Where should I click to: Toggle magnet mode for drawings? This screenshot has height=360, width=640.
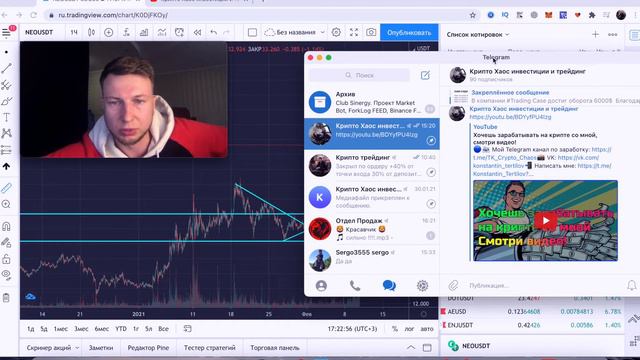coord(6,226)
